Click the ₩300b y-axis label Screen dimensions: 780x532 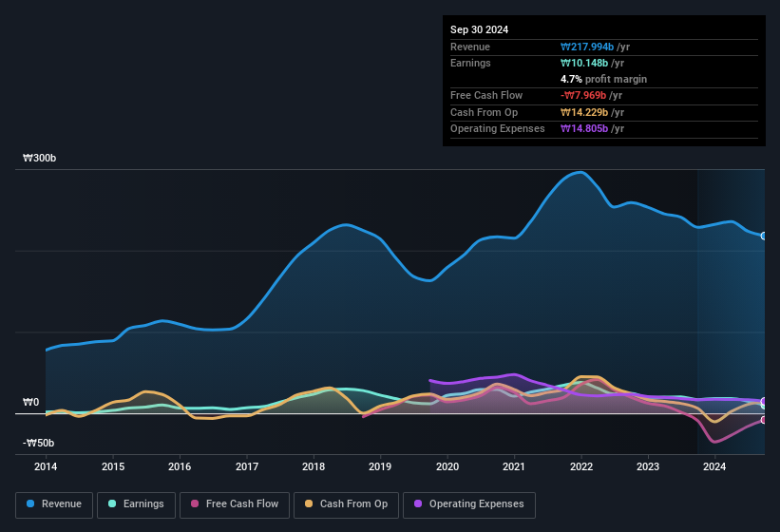pyautogui.click(x=40, y=159)
